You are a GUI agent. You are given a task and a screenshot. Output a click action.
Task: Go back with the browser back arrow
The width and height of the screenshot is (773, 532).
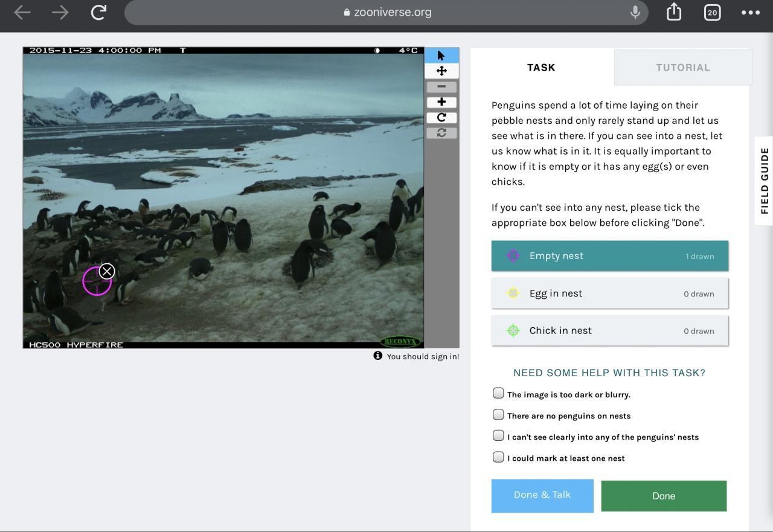click(x=22, y=12)
